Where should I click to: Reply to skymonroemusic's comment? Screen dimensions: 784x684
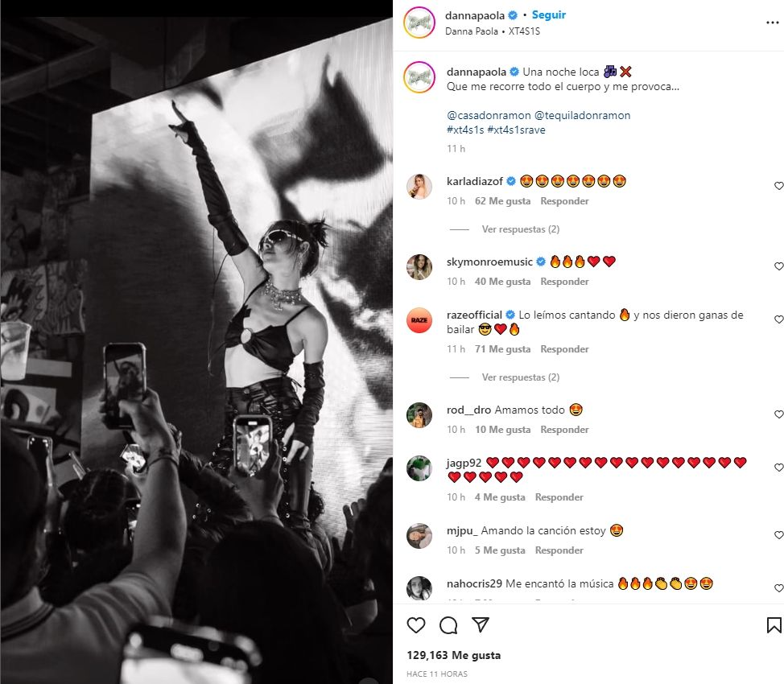pyautogui.click(x=564, y=282)
